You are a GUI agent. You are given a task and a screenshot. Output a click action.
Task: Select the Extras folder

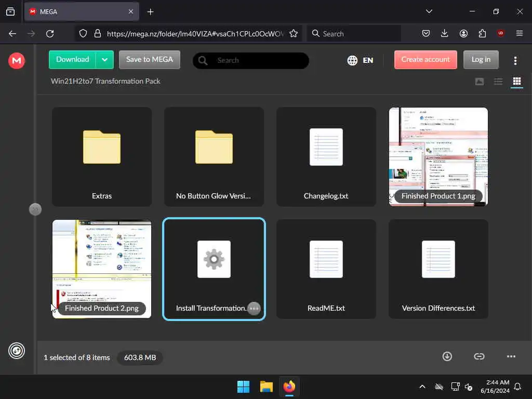pyautogui.click(x=102, y=157)
